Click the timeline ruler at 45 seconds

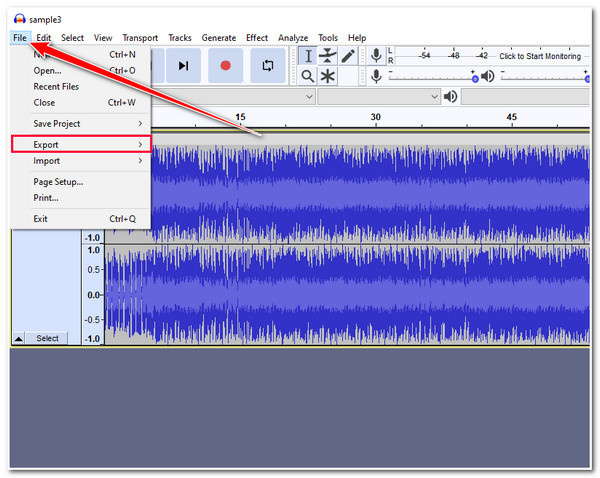coord(512,117)
